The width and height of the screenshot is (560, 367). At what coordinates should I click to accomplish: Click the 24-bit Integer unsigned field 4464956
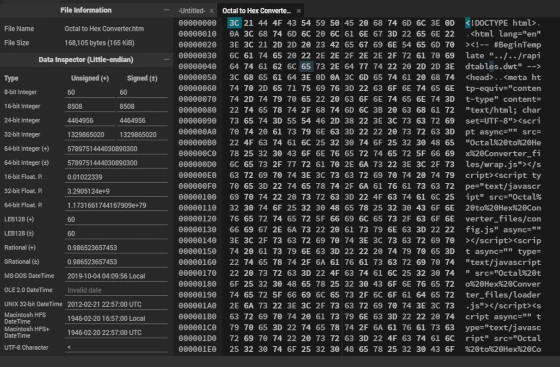click(90, 121)
